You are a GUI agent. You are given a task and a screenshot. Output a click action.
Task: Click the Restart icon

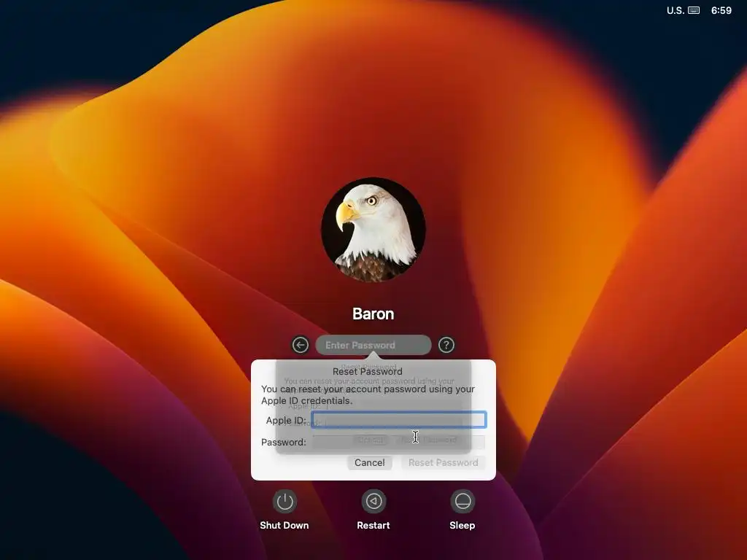click(373, 502)
